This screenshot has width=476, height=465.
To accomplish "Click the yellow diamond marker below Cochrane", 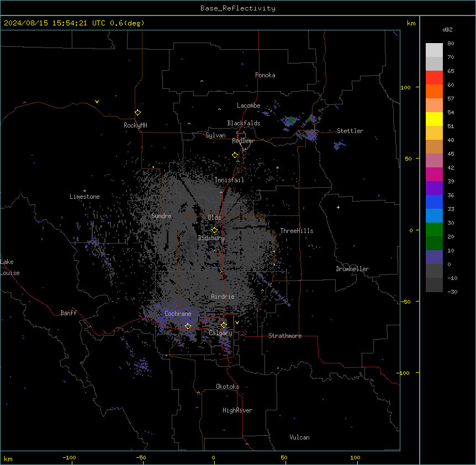I will coord(188,326).
